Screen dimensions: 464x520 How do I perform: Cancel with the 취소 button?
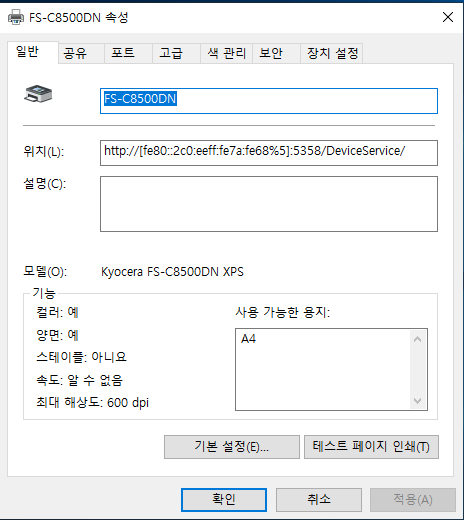click(x=319, y=500)
